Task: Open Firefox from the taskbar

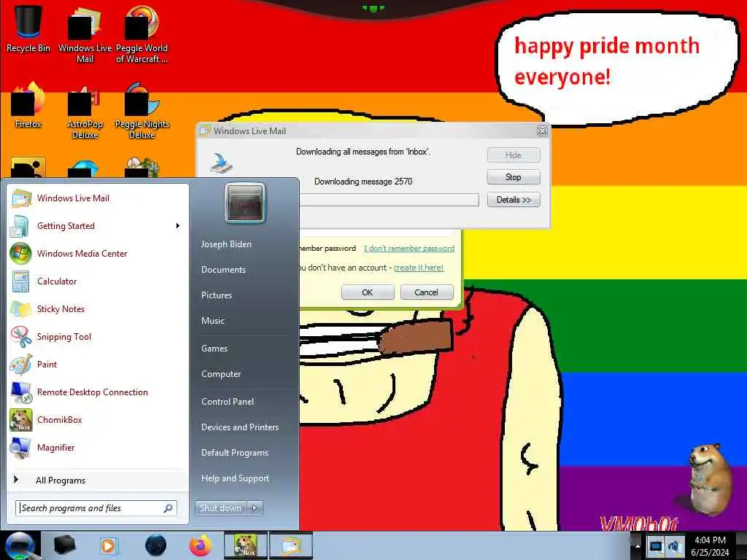Action: [x=201, y=545]
